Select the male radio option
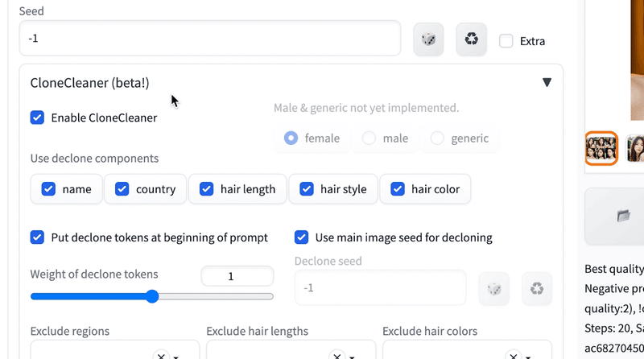 369,138
